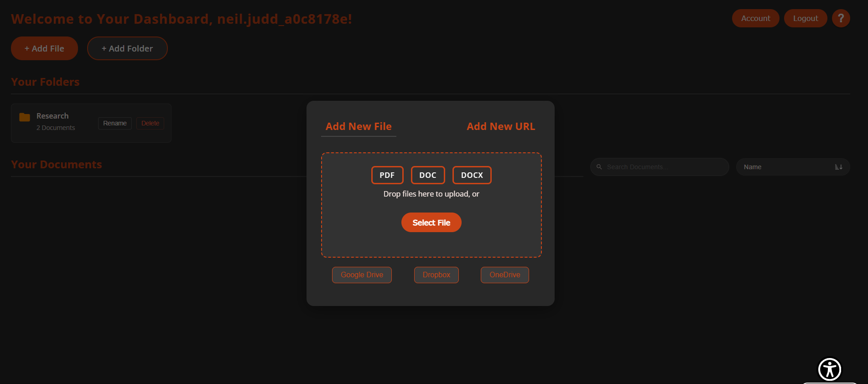The width and height of the screenshot is (868, 384).
Task: Open the Name sort dropdown
Action: pos(787,167)
